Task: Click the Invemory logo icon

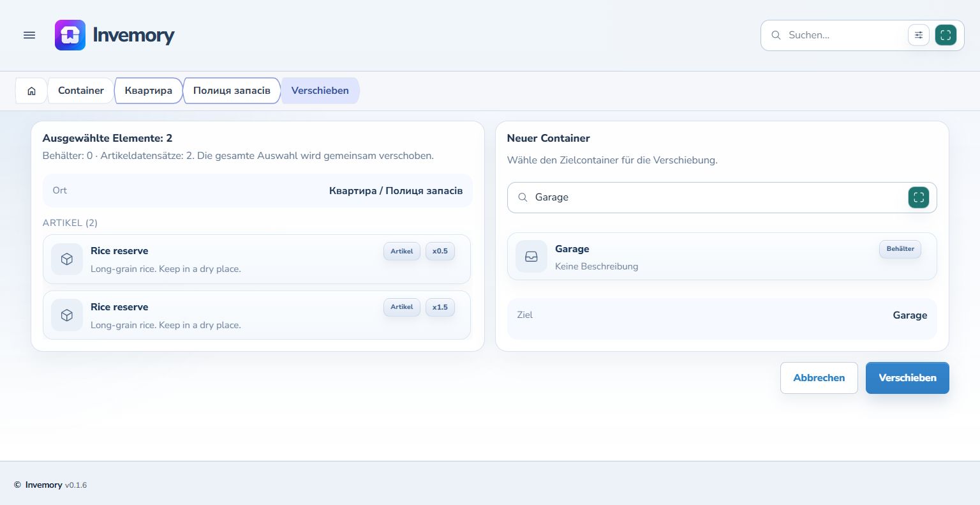Action: point(70,35)
